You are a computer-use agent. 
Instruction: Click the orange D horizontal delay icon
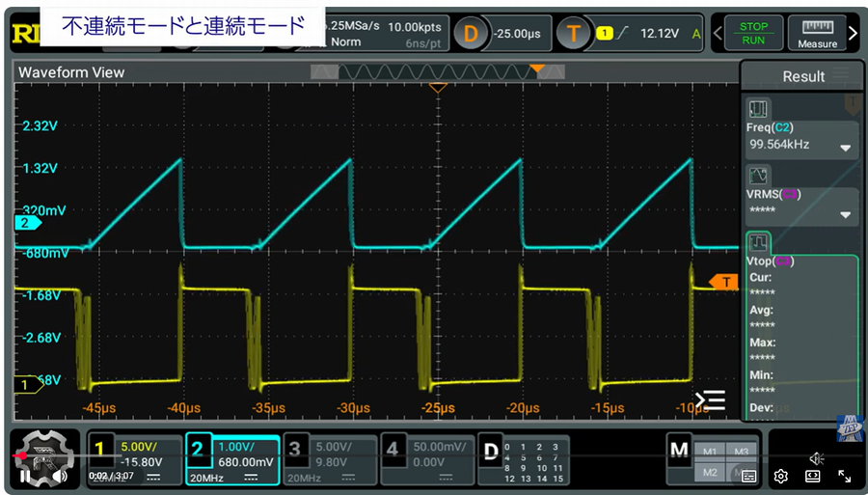pos(471,34)
